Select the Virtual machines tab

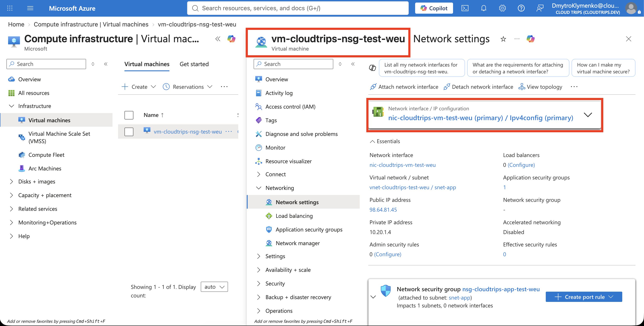147,64
